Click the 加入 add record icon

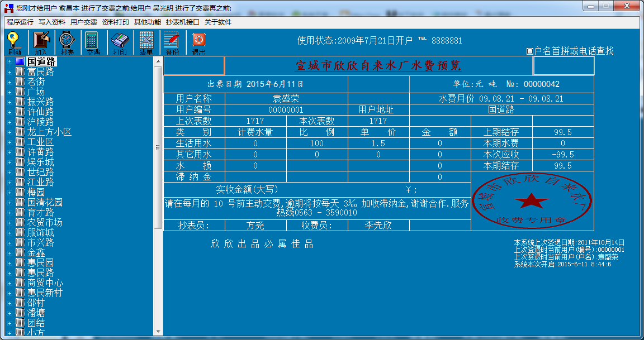point(41,42)
